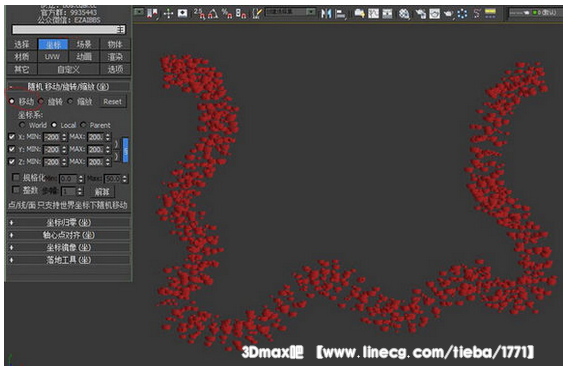Select the Move crosshair tool icon
Screen dimensions: 563x369
168,14
